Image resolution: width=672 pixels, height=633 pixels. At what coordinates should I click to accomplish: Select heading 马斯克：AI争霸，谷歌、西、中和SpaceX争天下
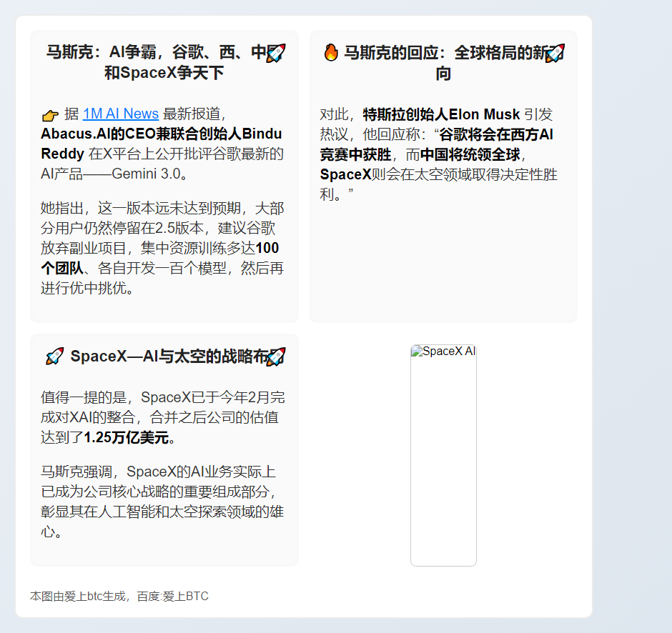[164, 63]
